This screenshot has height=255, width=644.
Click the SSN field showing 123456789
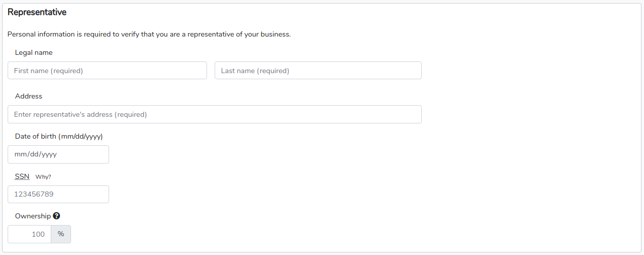coord(58,194)
